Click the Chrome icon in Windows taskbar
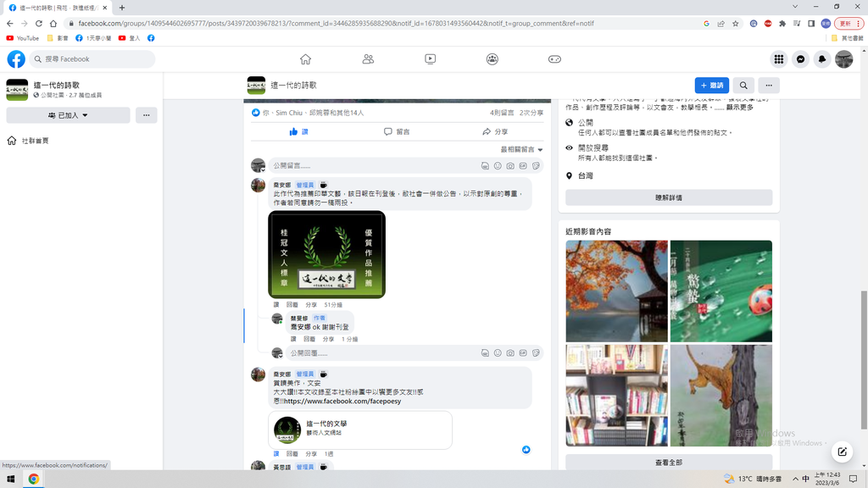Image resolution: width=868 pixels, height=488 pixels. (34, 479)
